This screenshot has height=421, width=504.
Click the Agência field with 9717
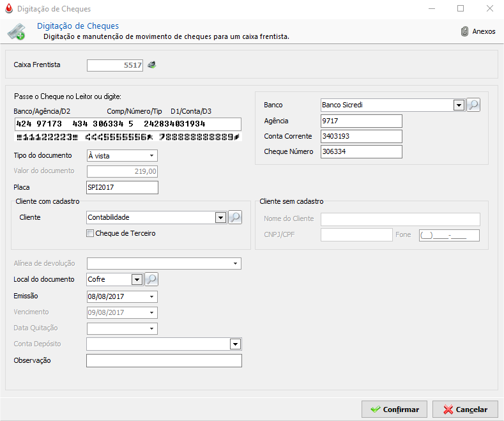(362, 121)
